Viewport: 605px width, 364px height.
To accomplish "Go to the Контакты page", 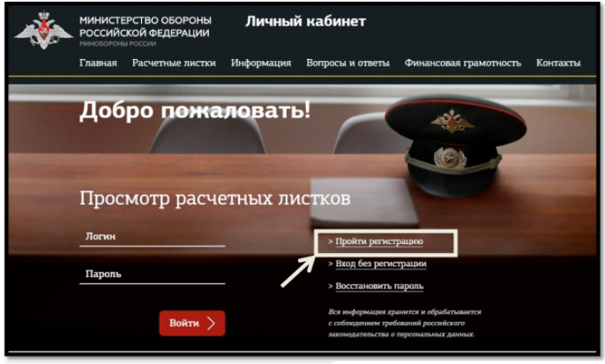I will tap(558, 63).
